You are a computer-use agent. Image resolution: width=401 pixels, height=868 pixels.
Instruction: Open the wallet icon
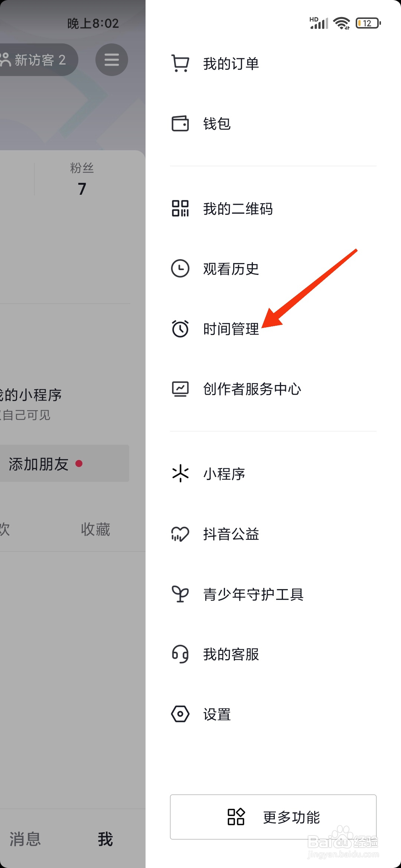pyautogui.click(x=180, y=124)
